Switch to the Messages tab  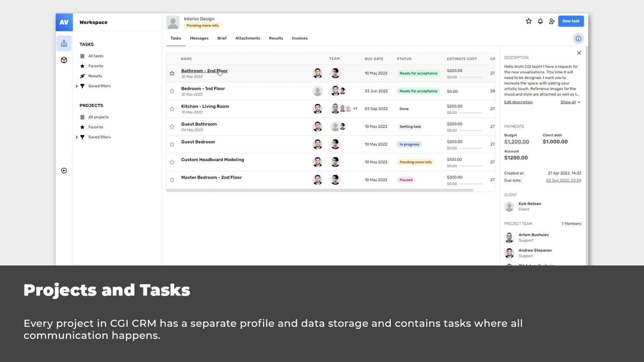tap(199, 38)
